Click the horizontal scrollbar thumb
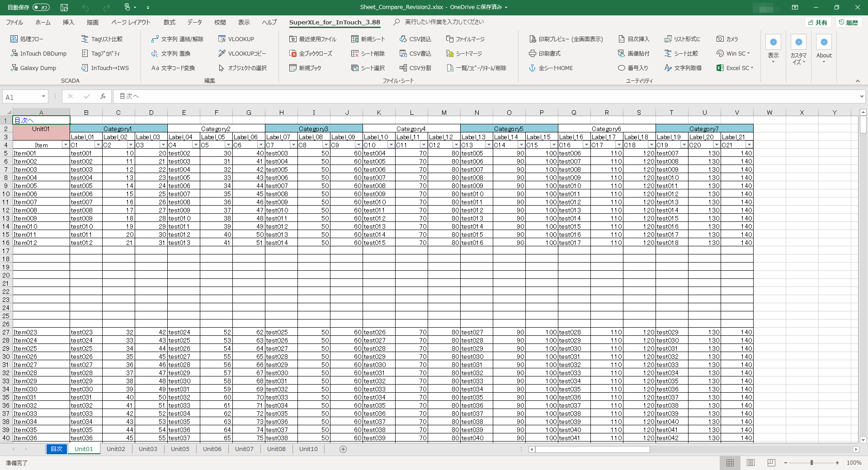868x470 pixels. pyautogui.click(x=593, y=449)
